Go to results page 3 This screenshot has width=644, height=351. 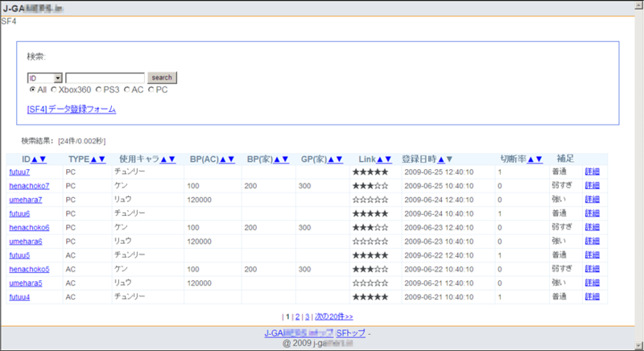pyautogui.click(x=308, y=317)
